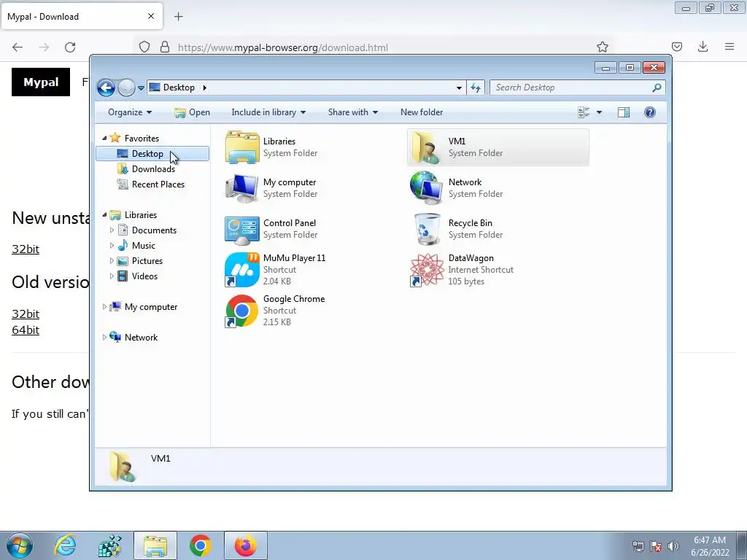Click the volume speaker tray icon
Image resolution: width=747 pixels, height=560 pixels.
click(673, 546)
